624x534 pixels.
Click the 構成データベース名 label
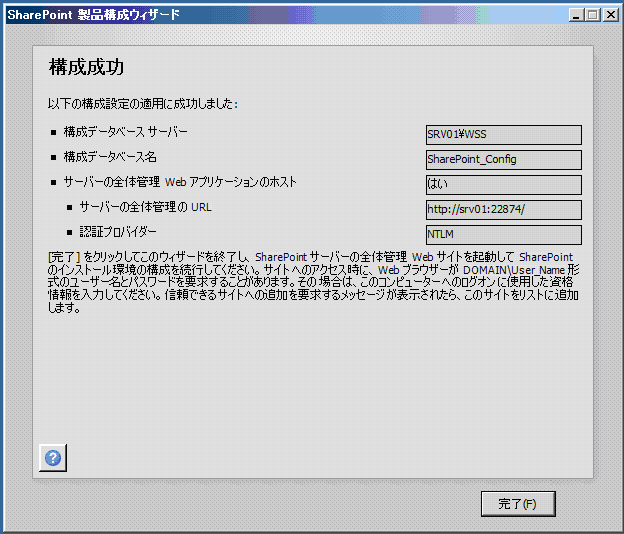coord(110,157)
